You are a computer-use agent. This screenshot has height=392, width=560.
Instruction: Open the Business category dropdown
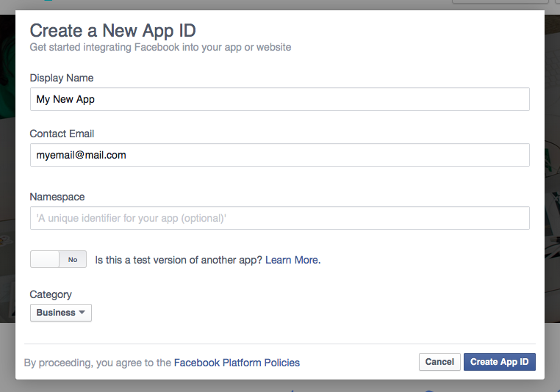click(x=61, y=313)
